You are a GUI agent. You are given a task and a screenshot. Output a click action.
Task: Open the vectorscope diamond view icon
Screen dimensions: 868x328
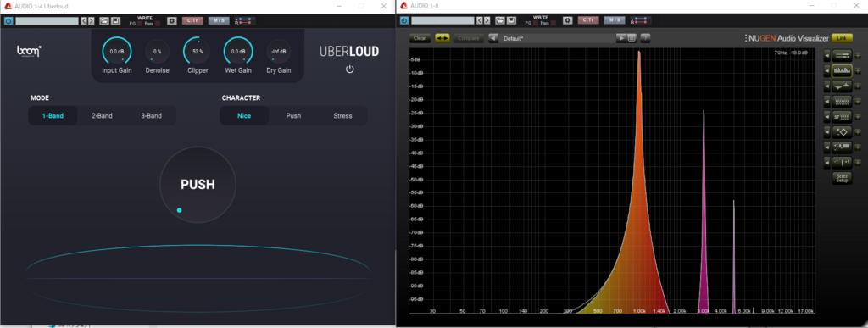842,131
